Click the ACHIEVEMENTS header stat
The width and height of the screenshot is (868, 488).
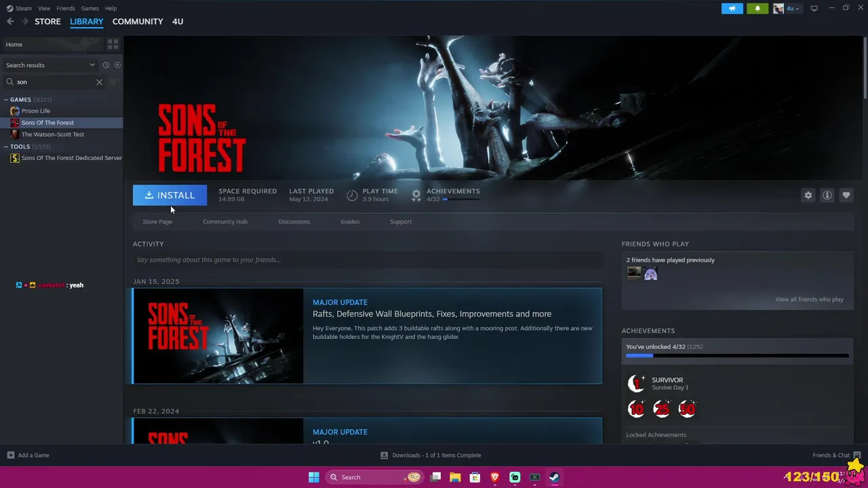446,195
